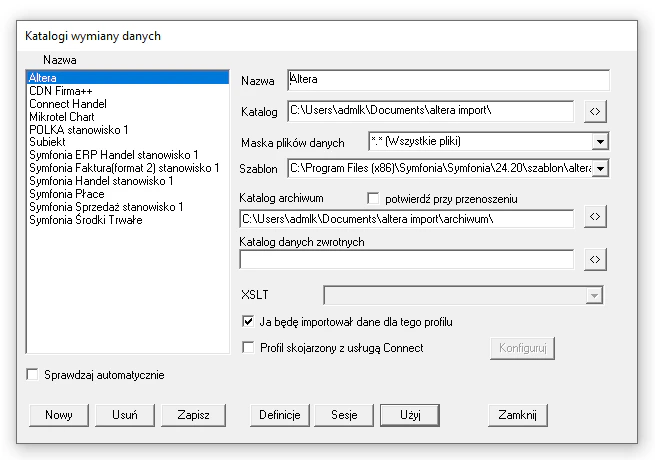Image resolution: width=655 pixels, height=460 pixels.
Task: Close dialog with Zamknij button
Action: tap(518, 415)
